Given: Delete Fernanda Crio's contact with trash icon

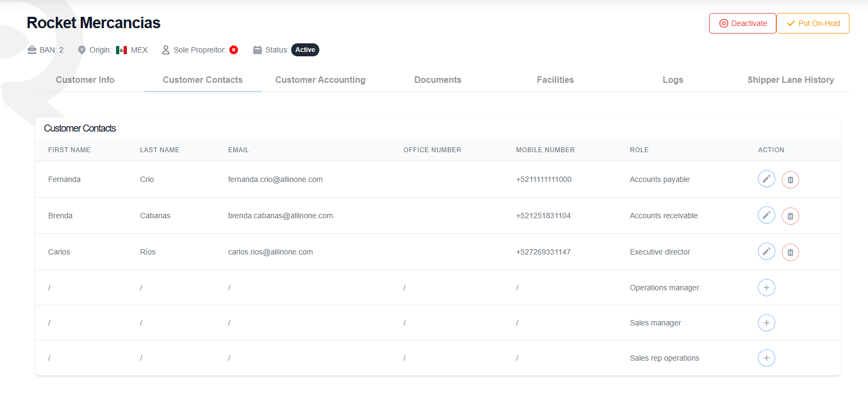Looking at the screenshot, I should [x=790, y=180].
